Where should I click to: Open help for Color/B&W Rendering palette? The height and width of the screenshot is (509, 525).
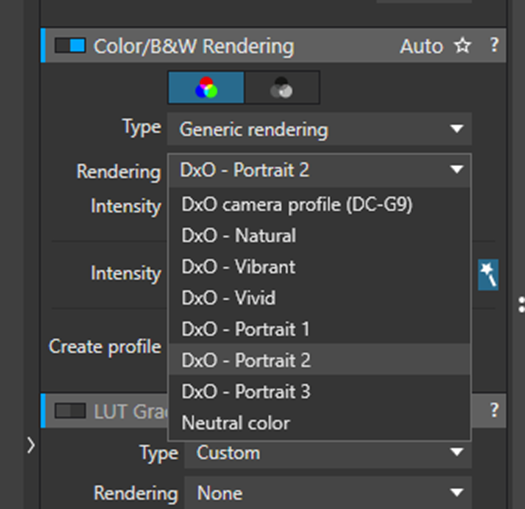tap(494, 45)
